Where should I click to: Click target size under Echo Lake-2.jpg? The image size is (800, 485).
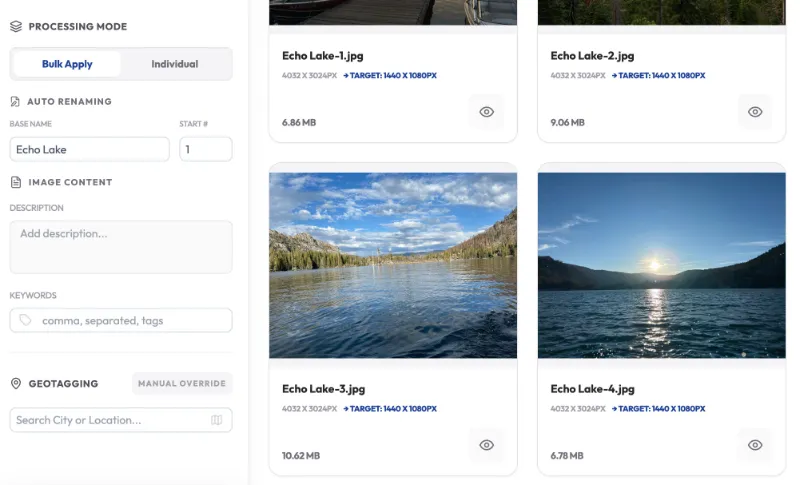click(x=658, y=75)
